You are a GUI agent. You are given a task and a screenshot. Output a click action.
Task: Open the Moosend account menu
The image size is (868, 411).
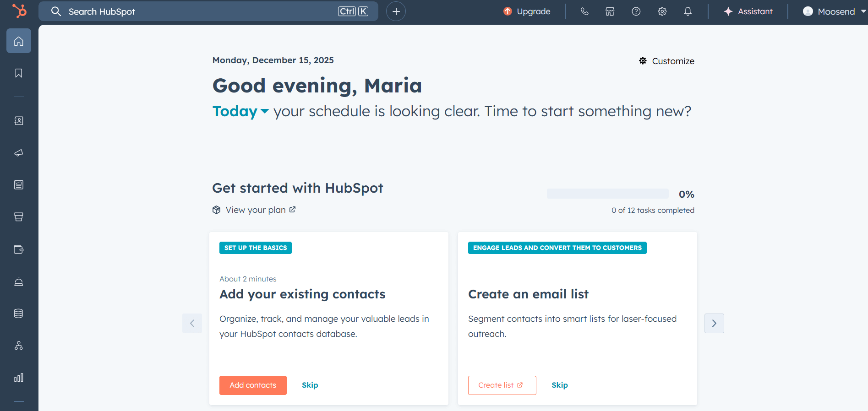(834, 11)
